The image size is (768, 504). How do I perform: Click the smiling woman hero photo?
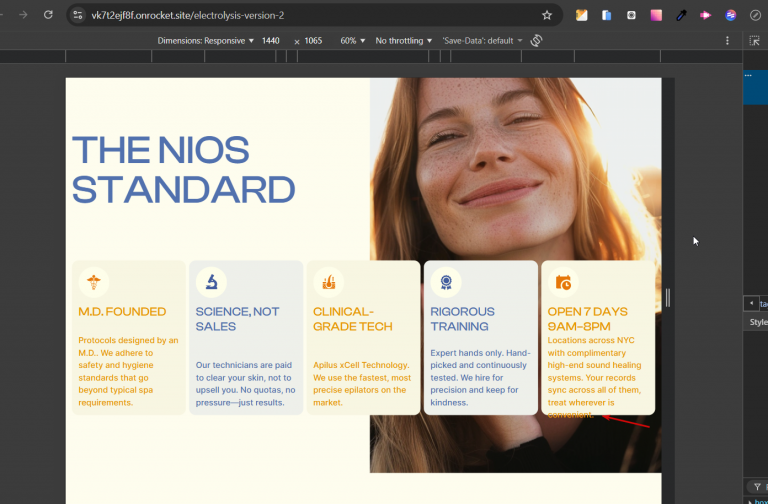(515, 167)
